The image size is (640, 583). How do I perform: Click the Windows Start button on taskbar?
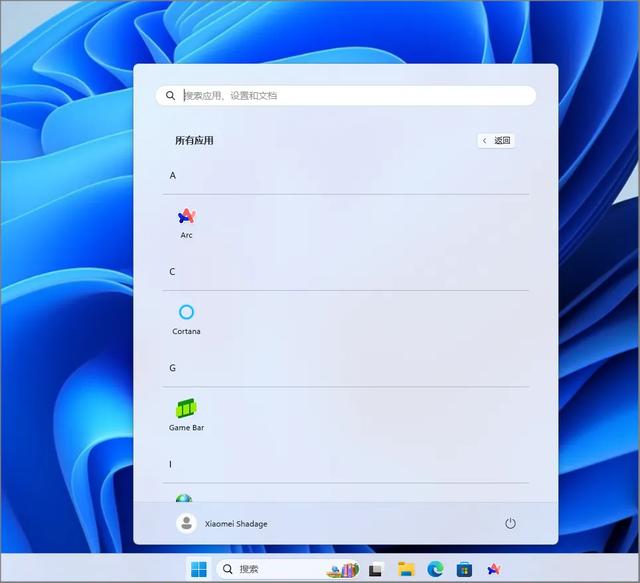click(199, 569)
